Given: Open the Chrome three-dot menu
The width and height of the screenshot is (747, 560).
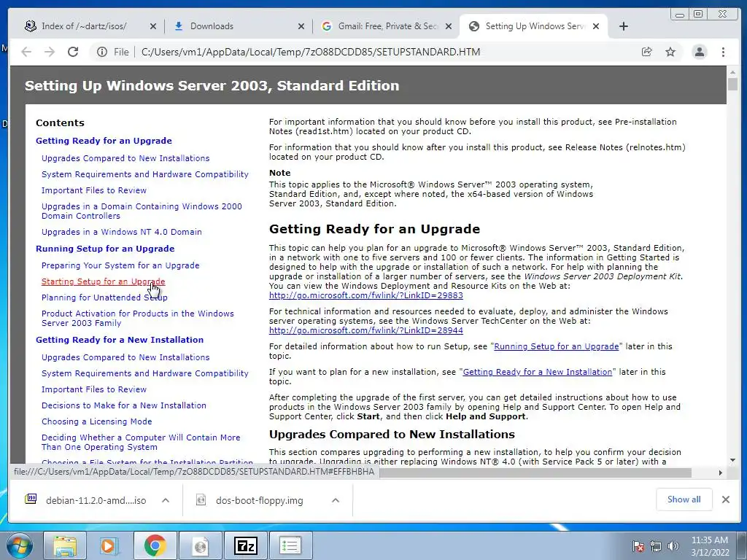Looking at the screenshot, I should pyautogui.click(x=723, y=52).
